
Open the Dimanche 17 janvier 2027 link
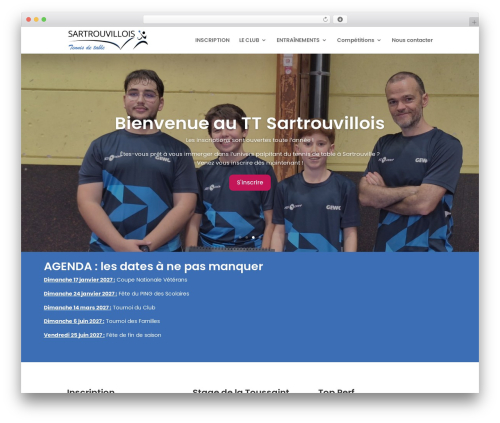pyautogui.click(x=79, y=280)
